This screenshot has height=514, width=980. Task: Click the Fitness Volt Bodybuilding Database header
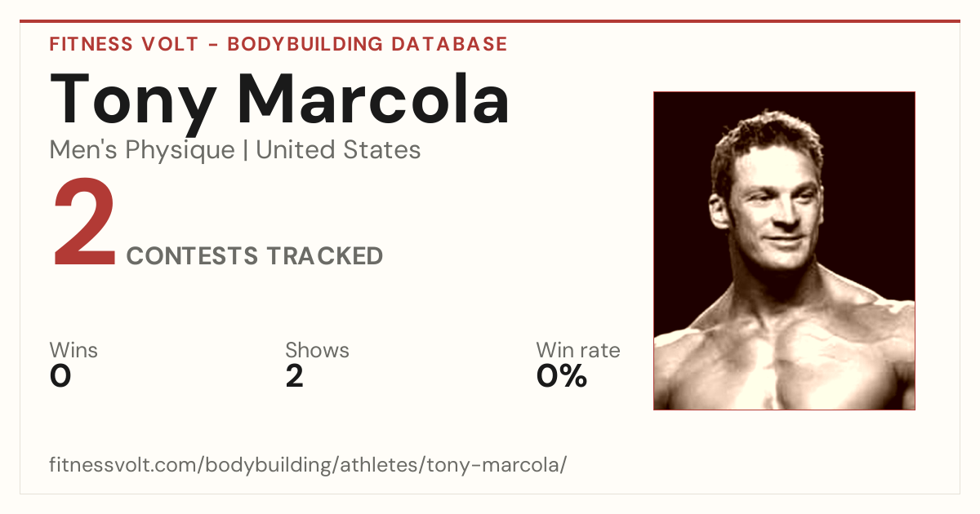278,44
